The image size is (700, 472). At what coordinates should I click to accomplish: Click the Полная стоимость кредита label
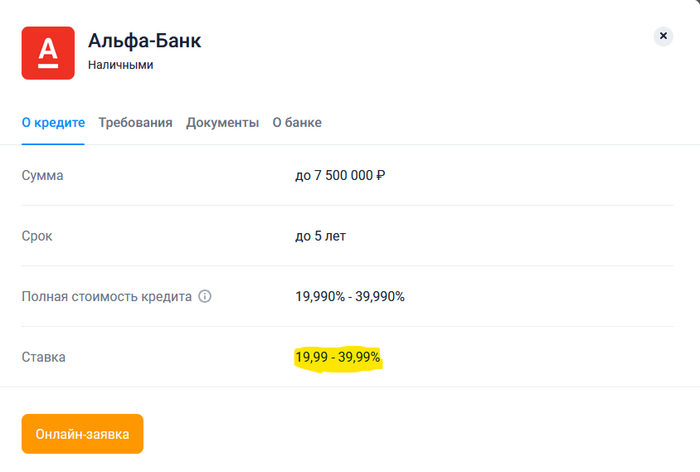[x=107, y=296]
